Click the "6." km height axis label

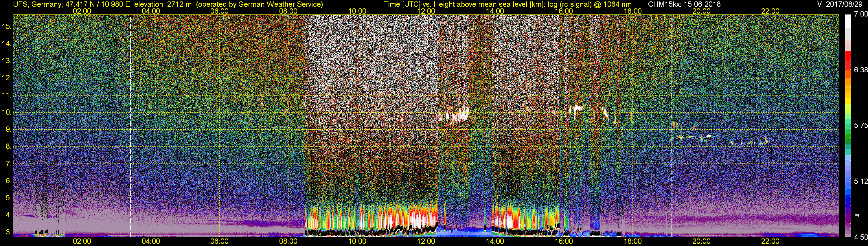8,181
